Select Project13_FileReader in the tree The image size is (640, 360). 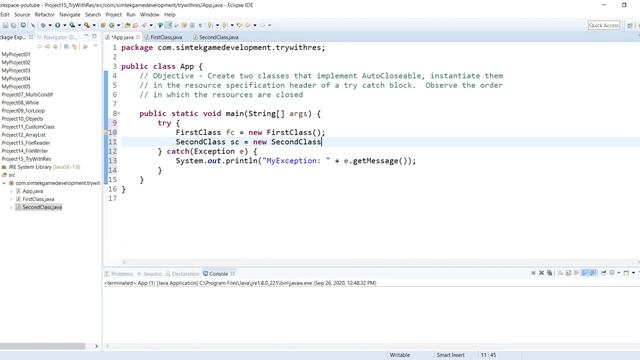coord(26,143)
